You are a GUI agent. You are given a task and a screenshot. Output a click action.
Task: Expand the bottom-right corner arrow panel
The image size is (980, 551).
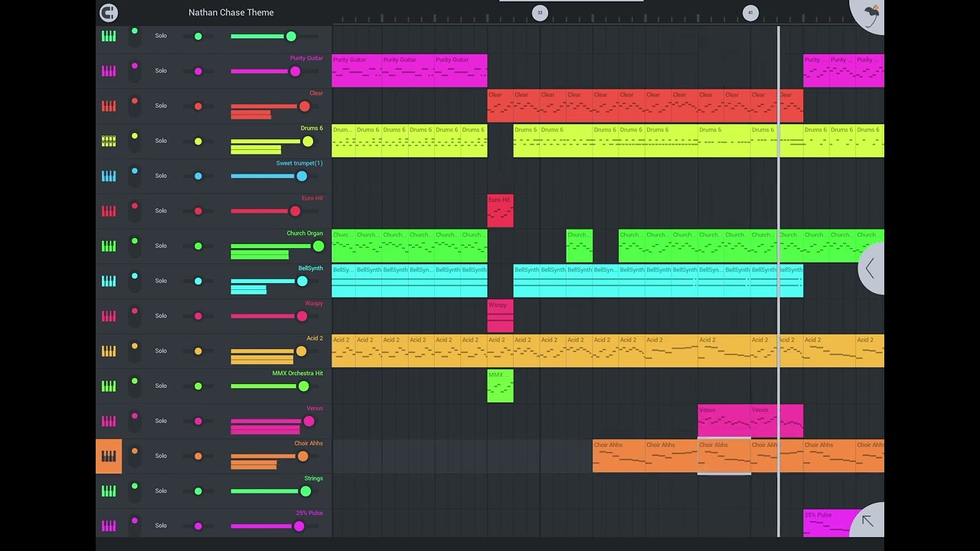coord(868,520)
